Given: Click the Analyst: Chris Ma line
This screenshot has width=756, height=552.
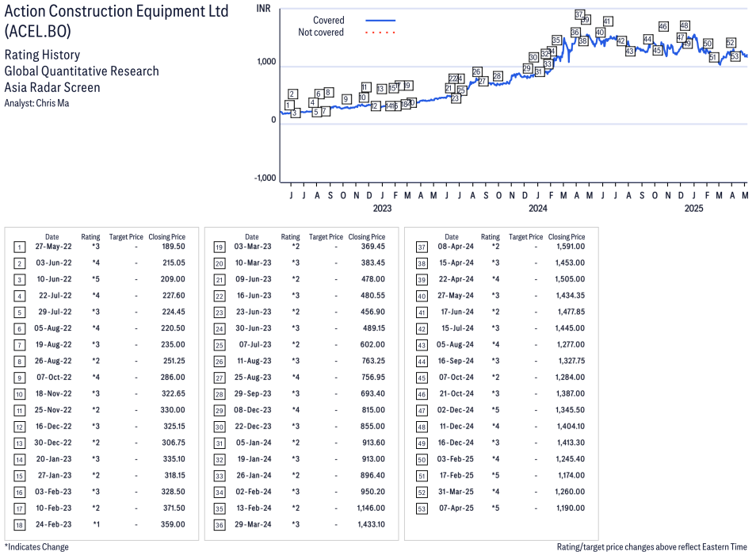Looking at the screenshot, I should tap(36, 103).
